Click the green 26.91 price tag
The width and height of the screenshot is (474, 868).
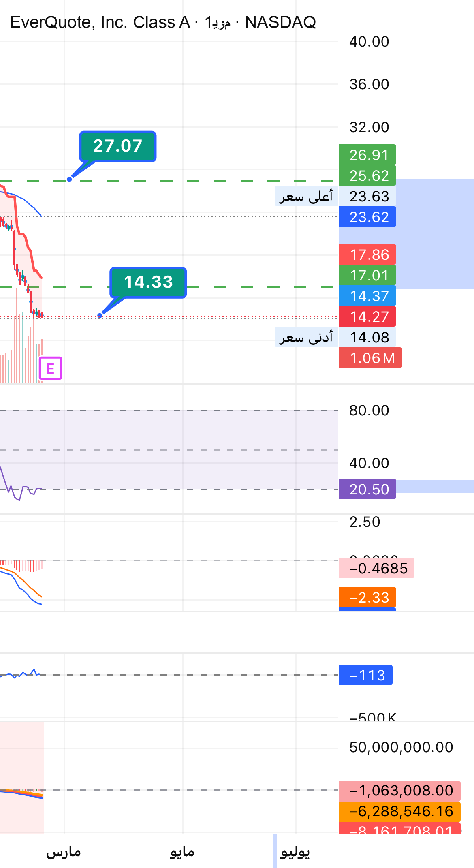367,155
